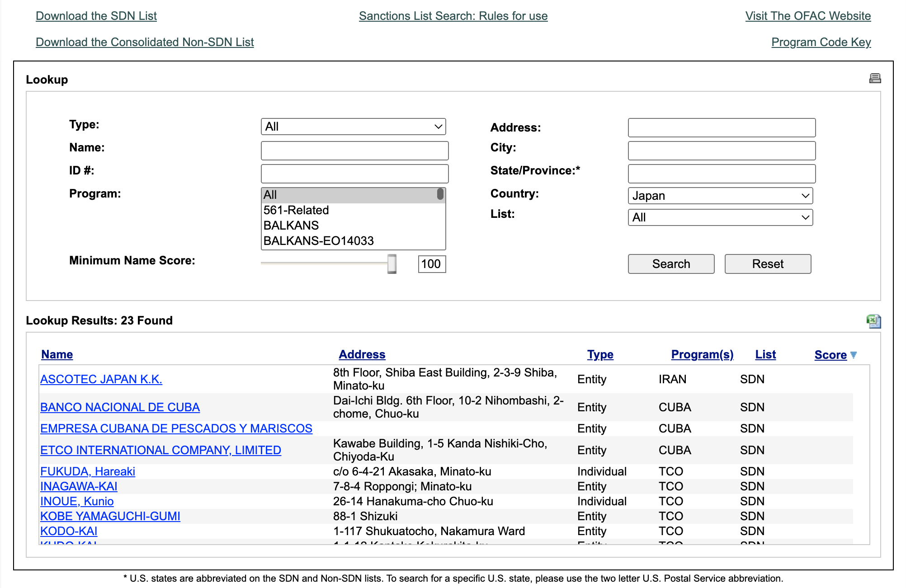Open Download the SDN List link

(x=96, y=16)
